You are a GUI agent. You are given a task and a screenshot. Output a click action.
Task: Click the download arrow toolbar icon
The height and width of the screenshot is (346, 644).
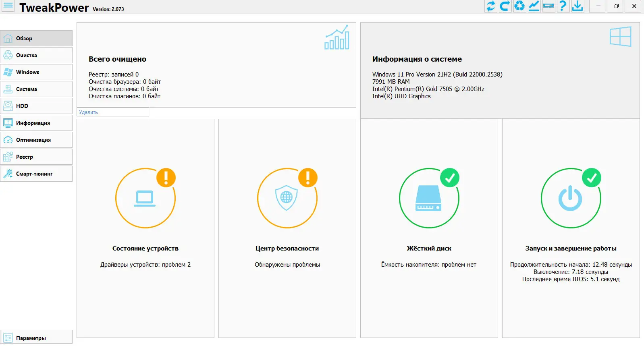(x=578, y=6)
